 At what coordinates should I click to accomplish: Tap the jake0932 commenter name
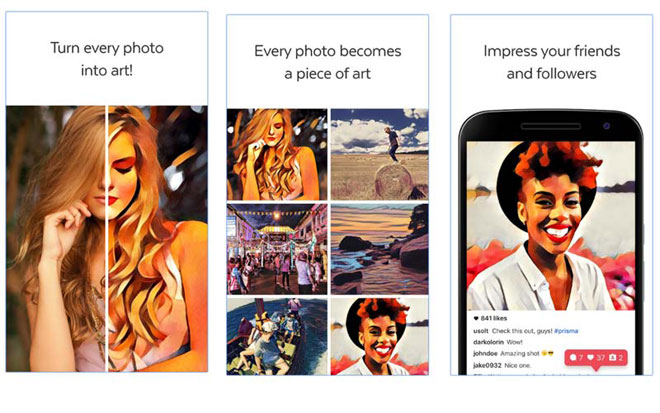click(x=487, y=365)
